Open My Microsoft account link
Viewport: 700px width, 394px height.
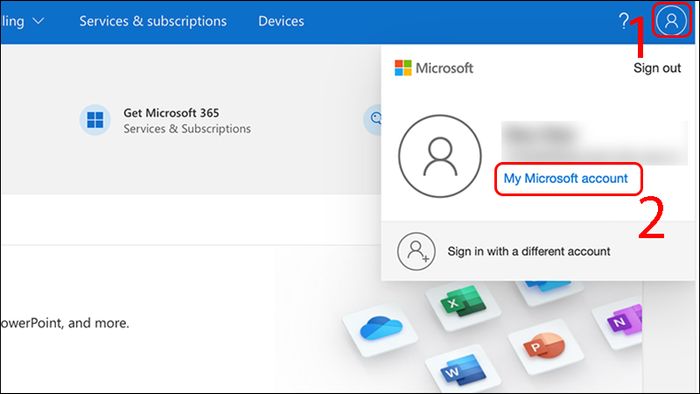566,178
